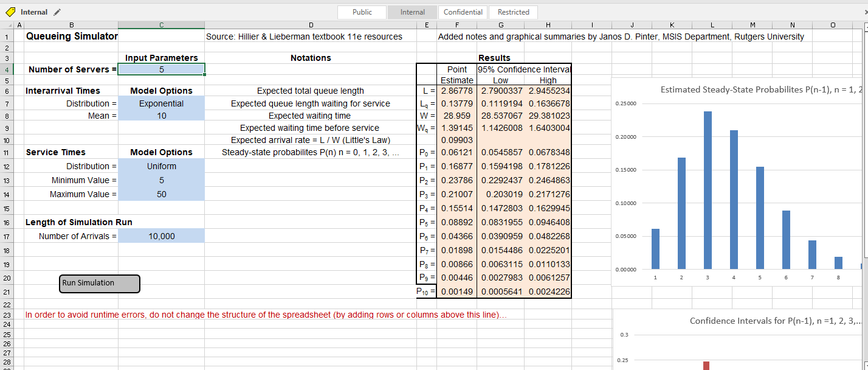This screenshot has height=370, width=868.
Task: Switch the sensitivity label to Confidential
Action: (x=463, y=12)
